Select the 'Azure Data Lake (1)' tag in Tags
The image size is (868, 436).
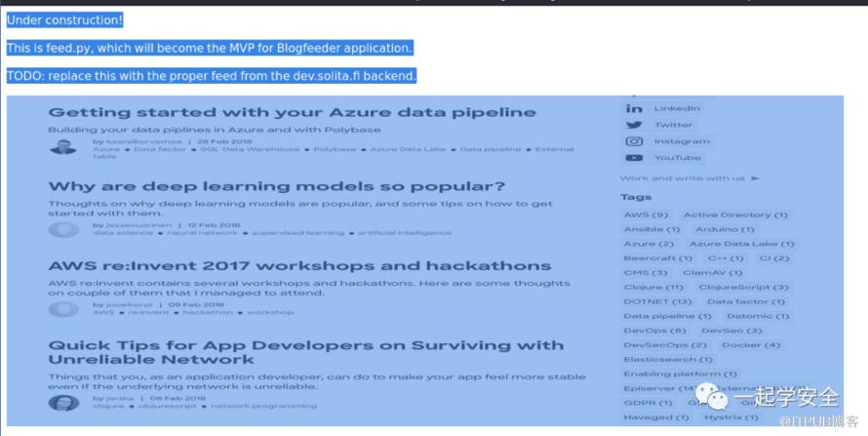741,244
